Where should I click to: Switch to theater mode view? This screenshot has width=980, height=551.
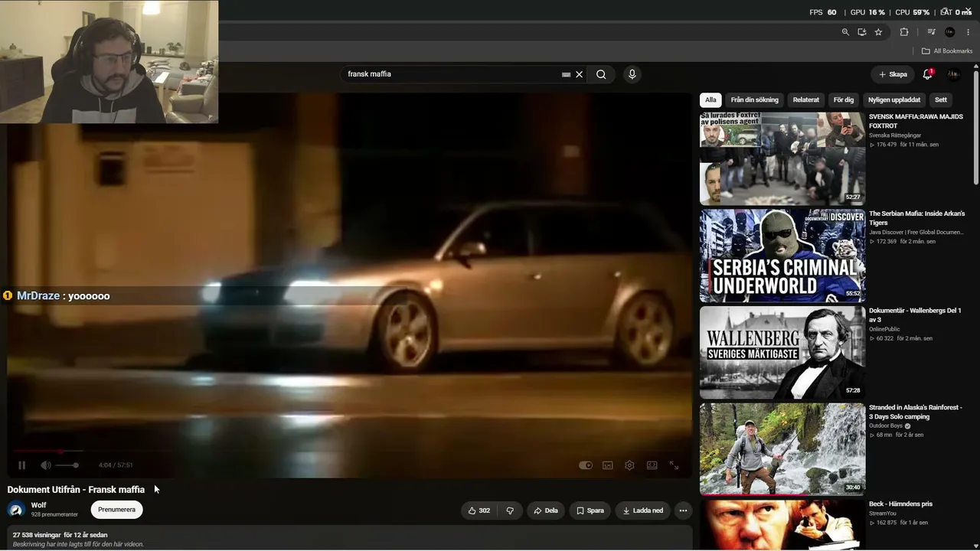click(652, 465)
